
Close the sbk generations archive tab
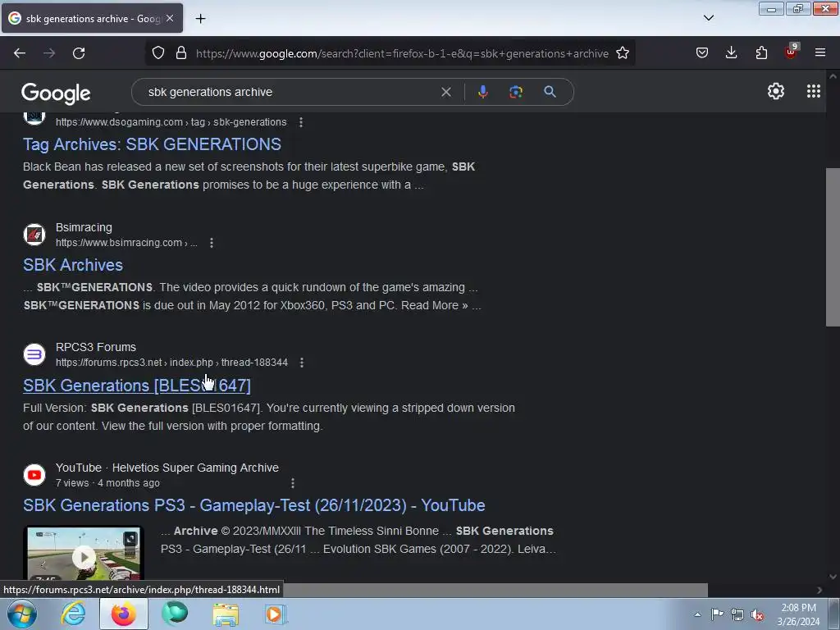click(170, 18)
